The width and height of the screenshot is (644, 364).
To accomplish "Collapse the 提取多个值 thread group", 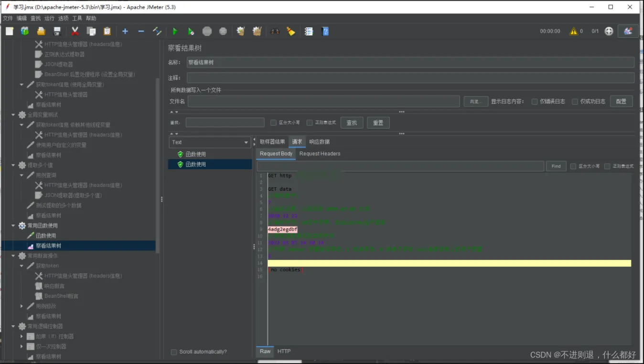I will (13, 165).
